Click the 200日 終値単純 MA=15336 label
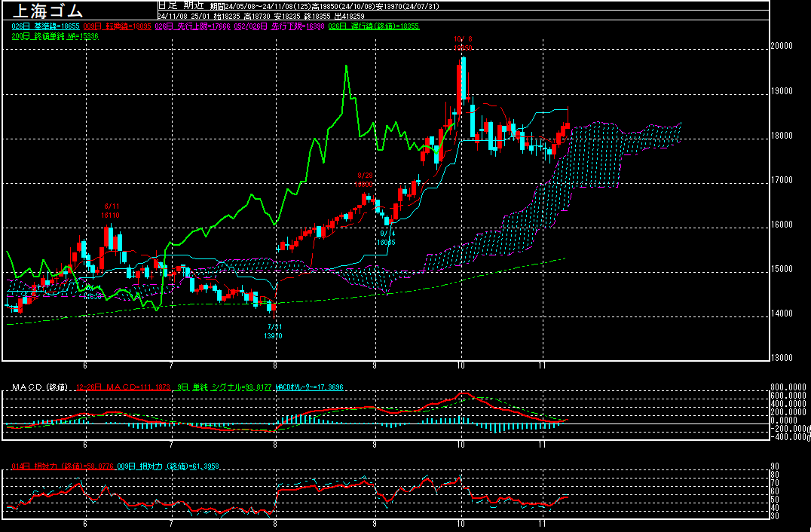Image resolution: width=811 pixels, height=532 pixels. click(x=55, y=36)
